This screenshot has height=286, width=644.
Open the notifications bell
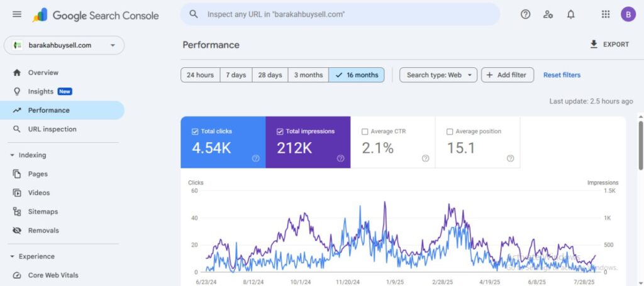(x=570, y=14)
